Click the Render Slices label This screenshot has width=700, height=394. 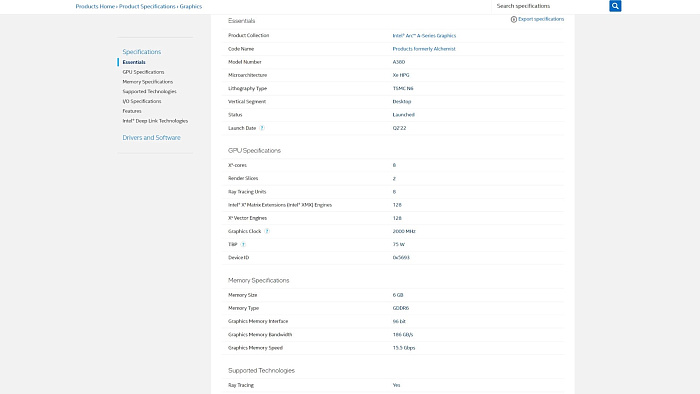click(x=243, y=178)
